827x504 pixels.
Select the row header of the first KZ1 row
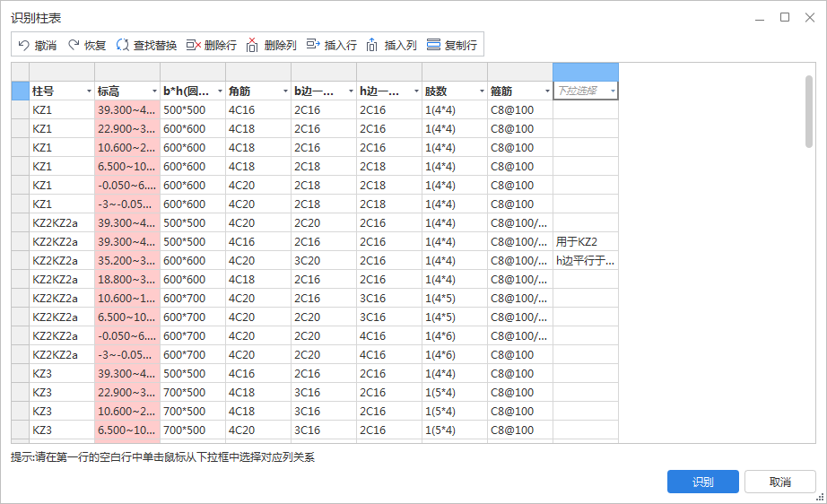[20, 110]
